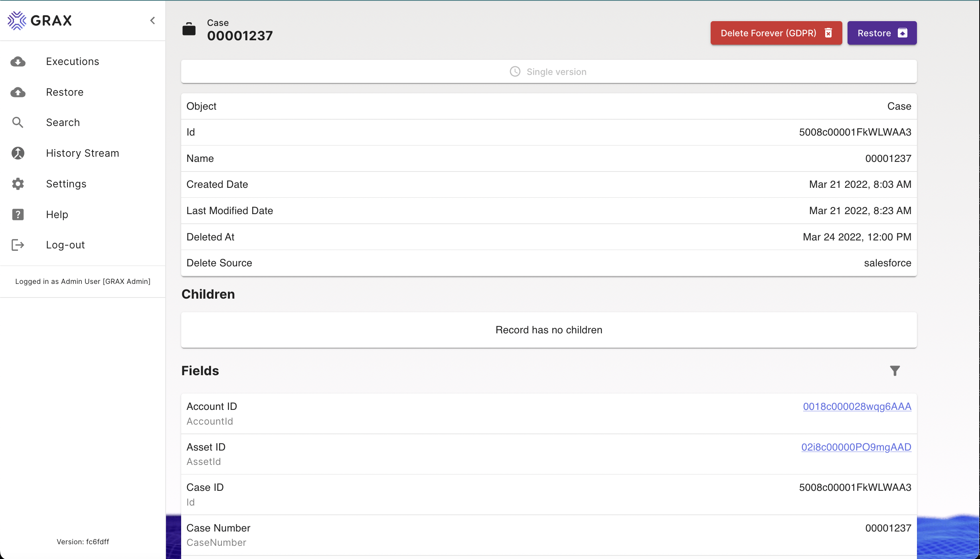Click the Case briefcase icon in header
980x559 pixels.
[x=189, y=30]
